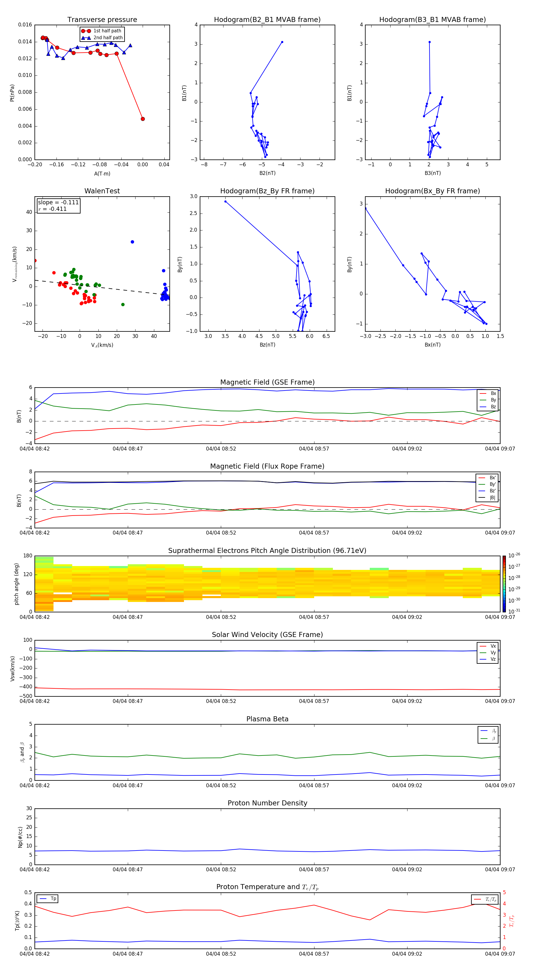The image size is (535, 980).
Task: Click the 'WalenTest' plot title
Action: click(102, 191)
